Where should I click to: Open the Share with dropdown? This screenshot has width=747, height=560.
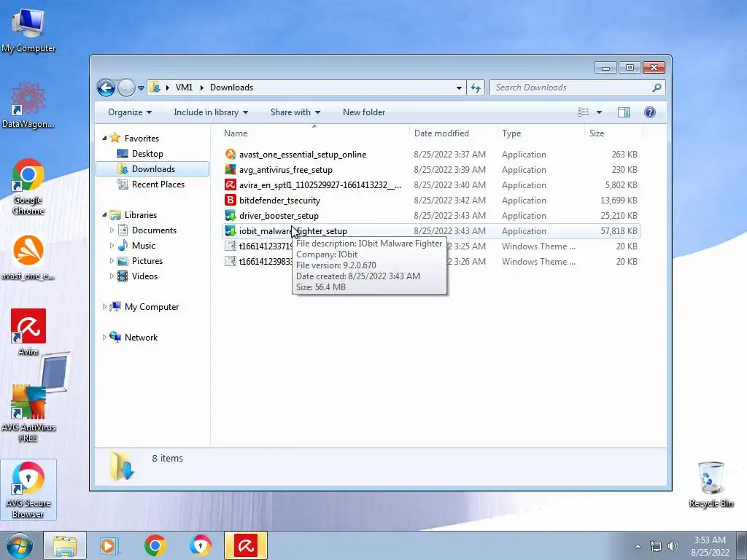[x=295, y=112]
